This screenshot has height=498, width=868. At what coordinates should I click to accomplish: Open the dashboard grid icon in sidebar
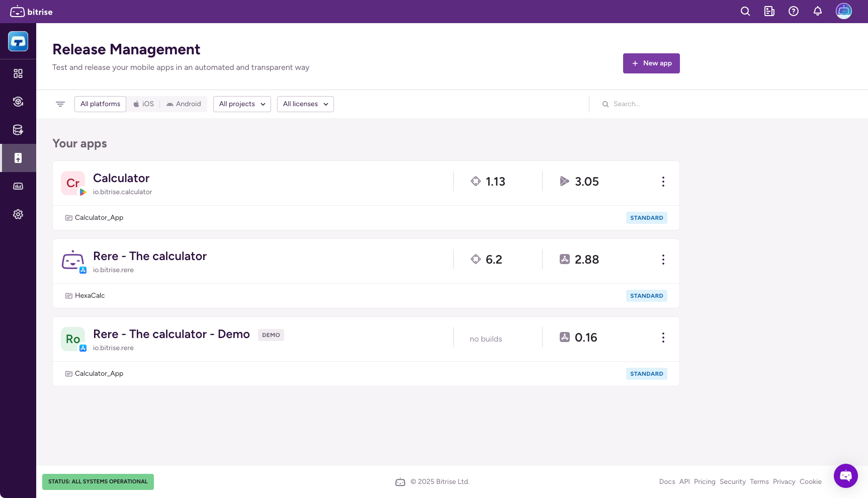click(x=18, y=73)
